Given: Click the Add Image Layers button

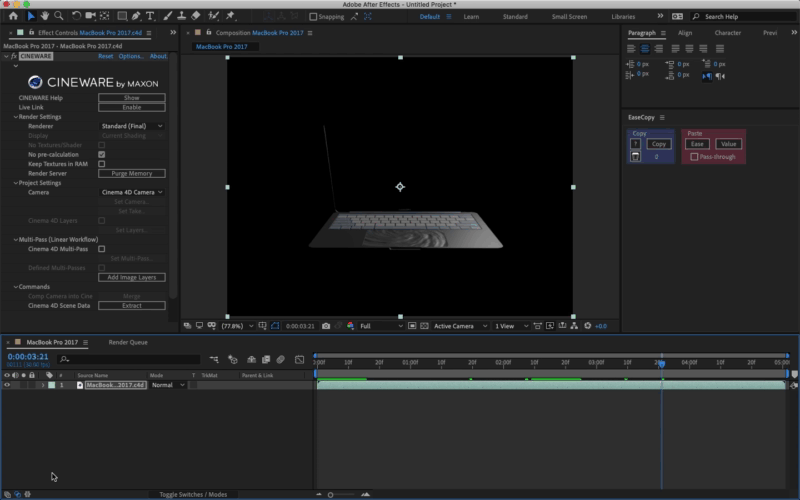Looking at the screenshot, I should [132, 278].
